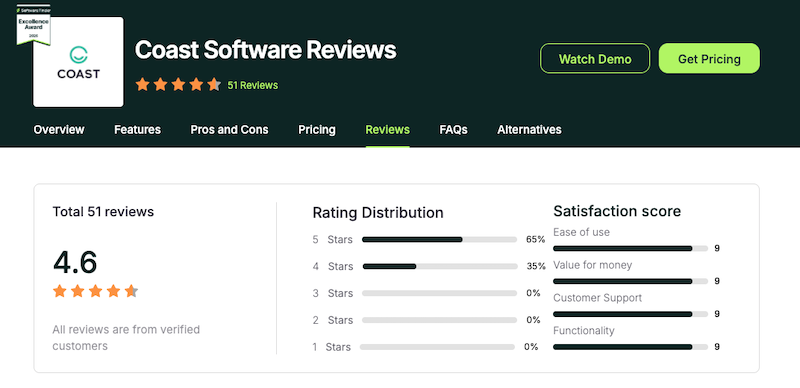Screen dimensions: 800x388
Task: Open the 51 Reviews link
Action: point(253,85)
